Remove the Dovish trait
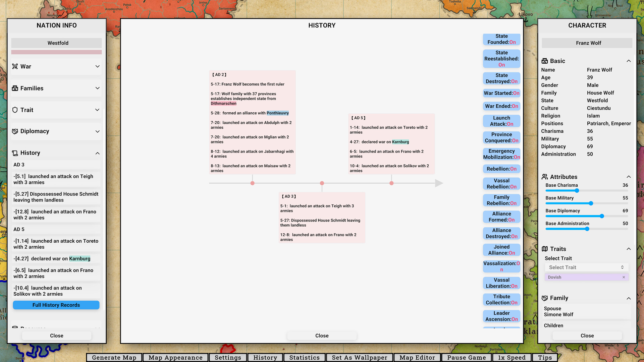644x362 pixels. [x=624, y=277]
